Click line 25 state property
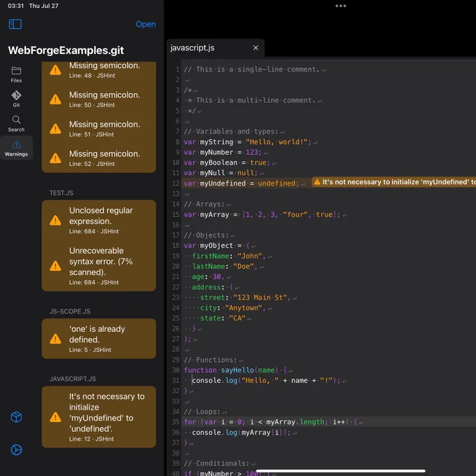The image size is (476, 476). [223, 318]
